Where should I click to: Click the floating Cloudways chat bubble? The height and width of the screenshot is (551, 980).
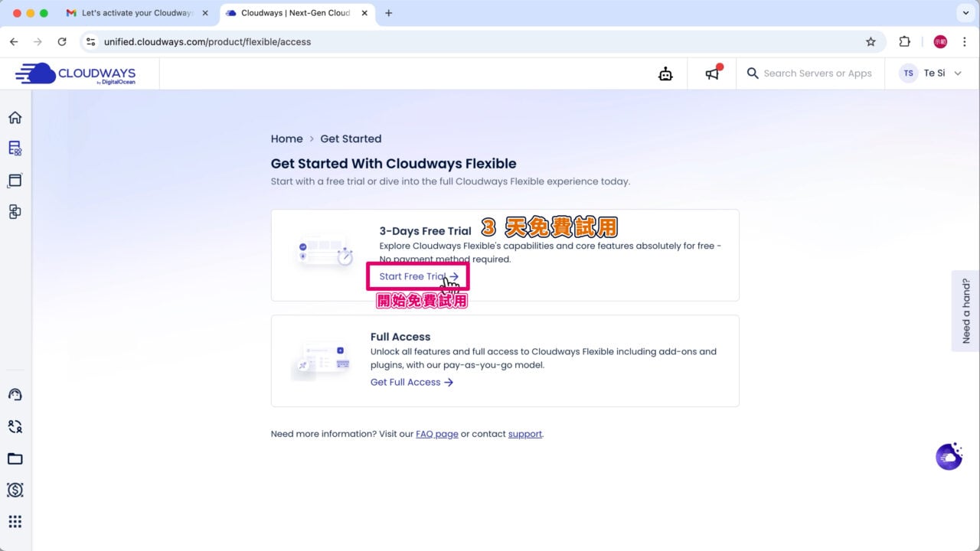point(949,457)
